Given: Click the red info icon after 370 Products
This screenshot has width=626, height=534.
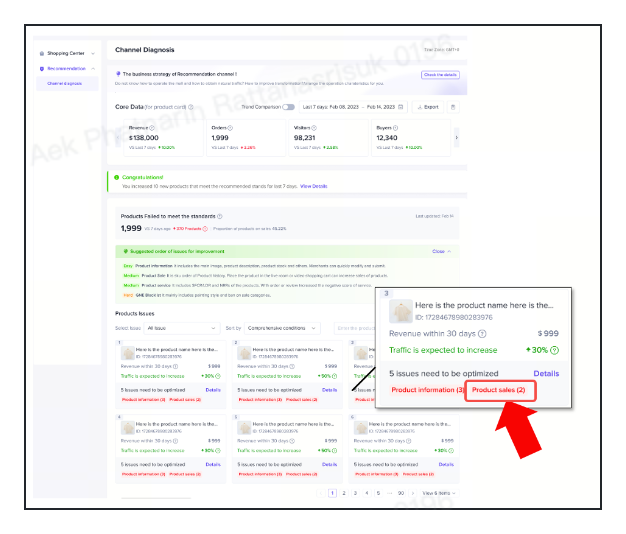Looking at the screenshot, I should click(x=205, y=229).
